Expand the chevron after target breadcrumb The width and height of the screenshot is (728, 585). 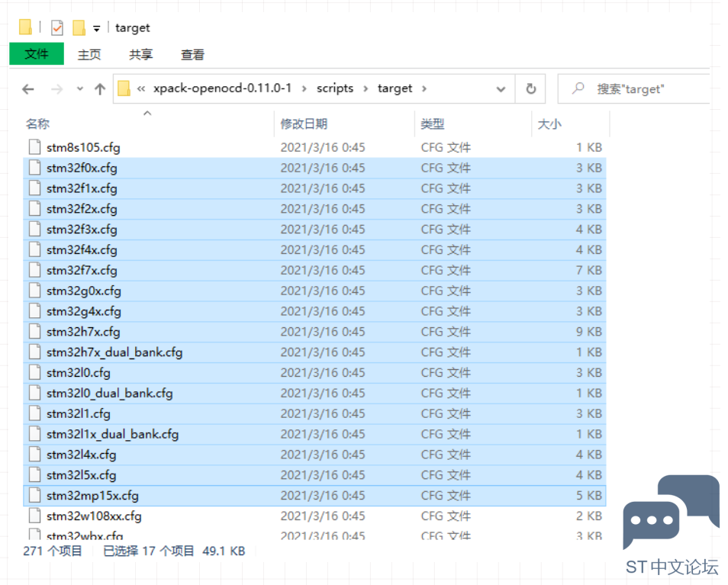pos(424,88)
